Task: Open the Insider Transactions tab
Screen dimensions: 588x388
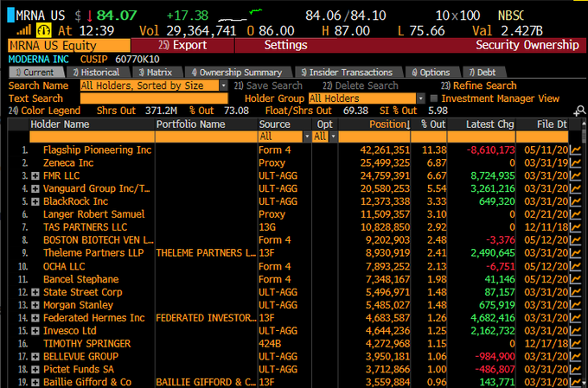Action: (348, 73)
